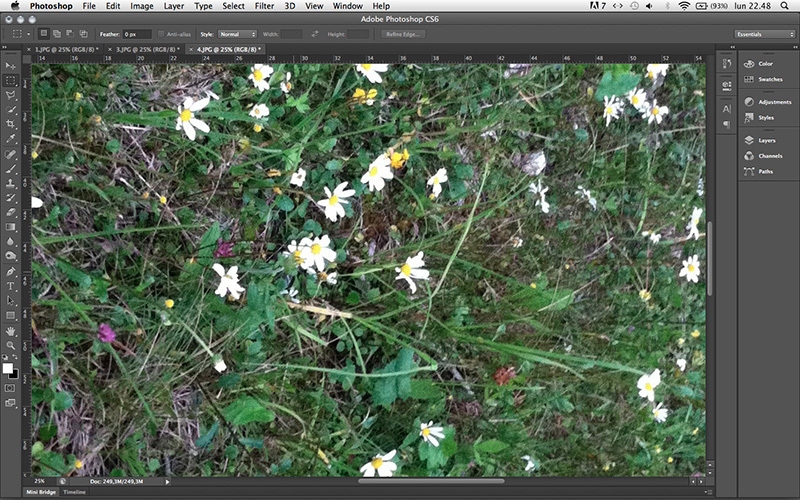Open the History panel icon

(727, 64)
